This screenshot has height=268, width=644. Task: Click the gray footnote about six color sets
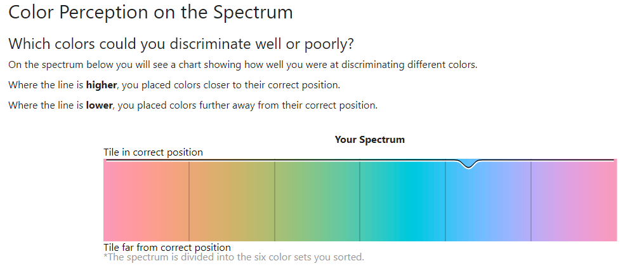click(x=233, y=257)
